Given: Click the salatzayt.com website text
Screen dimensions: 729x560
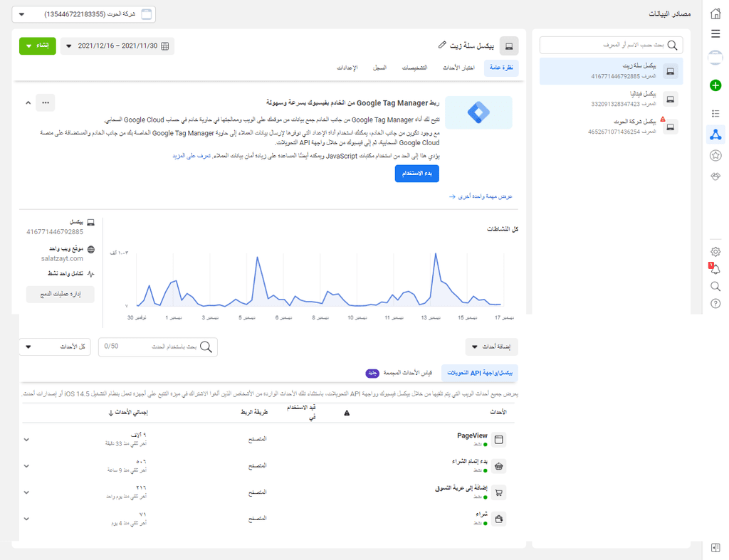Looking at the screenshot, I should pyautogui.click(x=63, y=259).
